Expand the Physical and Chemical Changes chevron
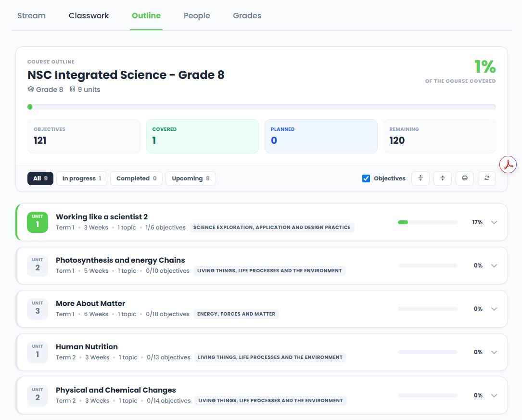Viewport: 522px width, 420px height. coord(494,395)
